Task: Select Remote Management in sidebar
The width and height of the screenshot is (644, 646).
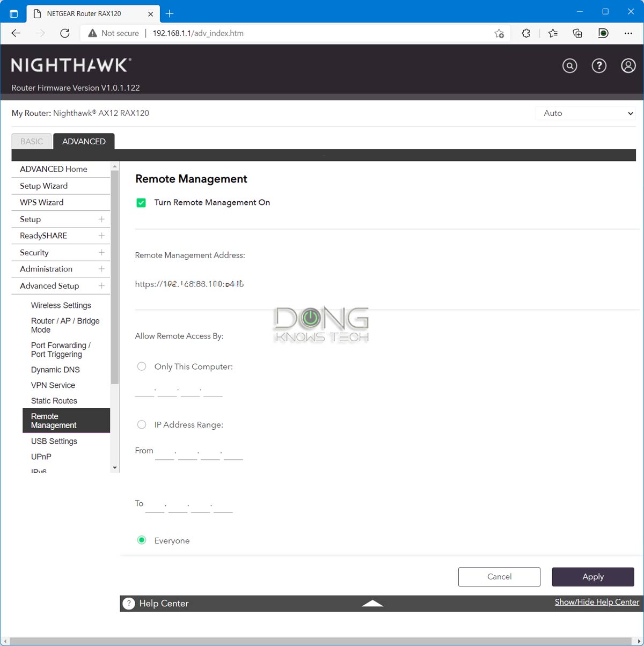Action: click(66, 421)
